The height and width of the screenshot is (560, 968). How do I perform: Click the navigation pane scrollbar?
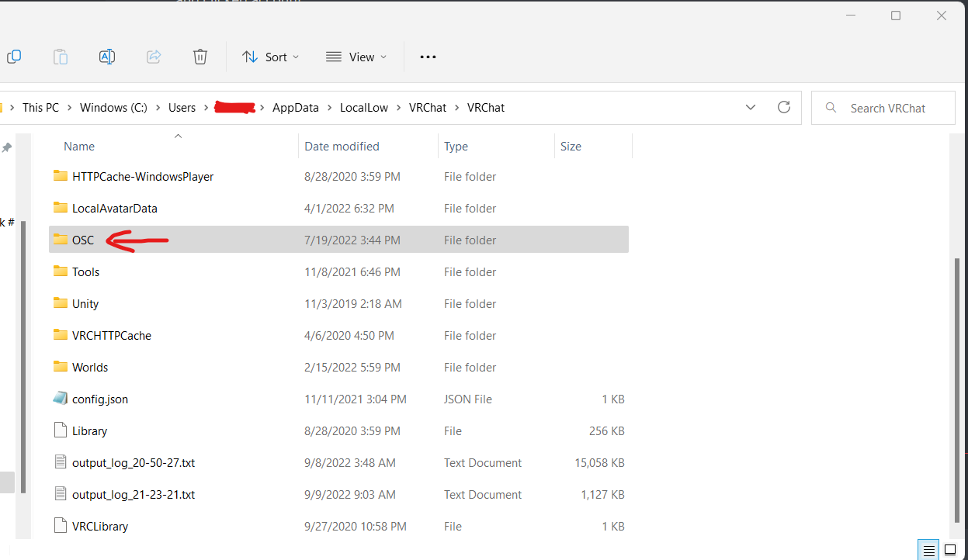23,357
